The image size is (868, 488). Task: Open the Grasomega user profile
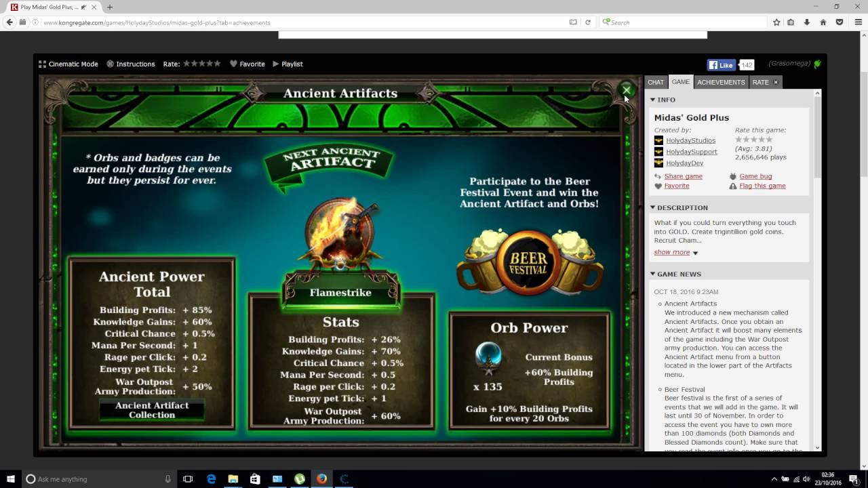coord(789,63)
